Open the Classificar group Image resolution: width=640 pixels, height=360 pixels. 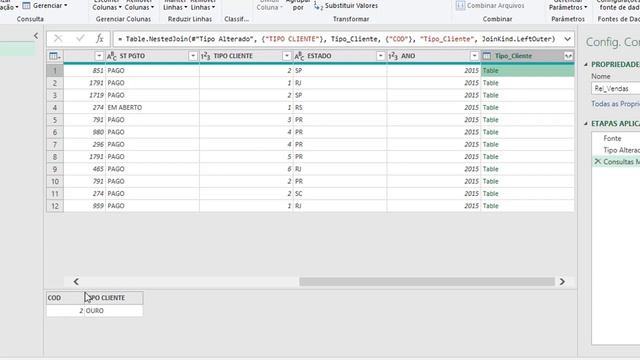(236, 19)
